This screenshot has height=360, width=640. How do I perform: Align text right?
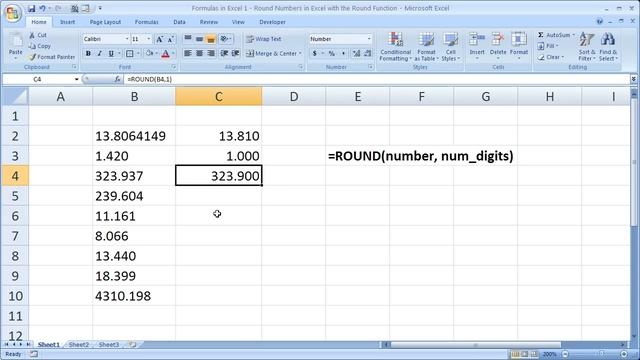click(211, 53)
